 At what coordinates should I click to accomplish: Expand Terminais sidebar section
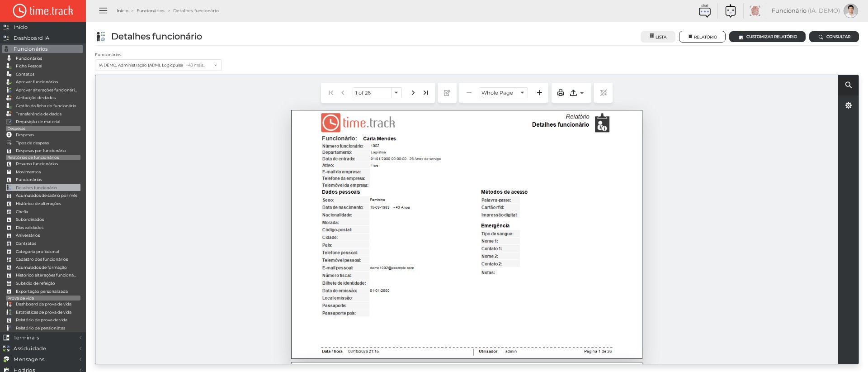tap(42, 338)
